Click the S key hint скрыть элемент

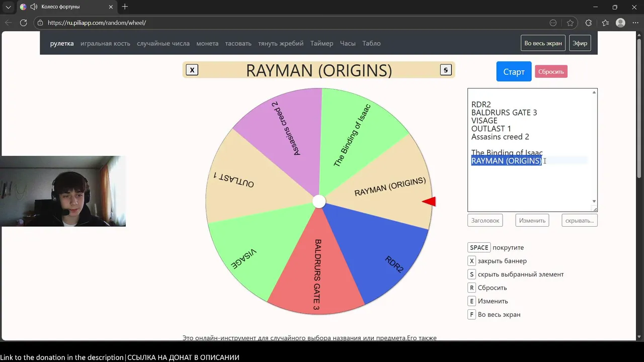tap(471, 274)
